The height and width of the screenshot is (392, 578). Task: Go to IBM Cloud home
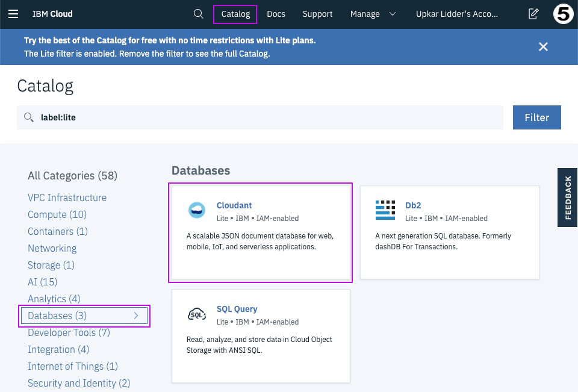point(52,14)
